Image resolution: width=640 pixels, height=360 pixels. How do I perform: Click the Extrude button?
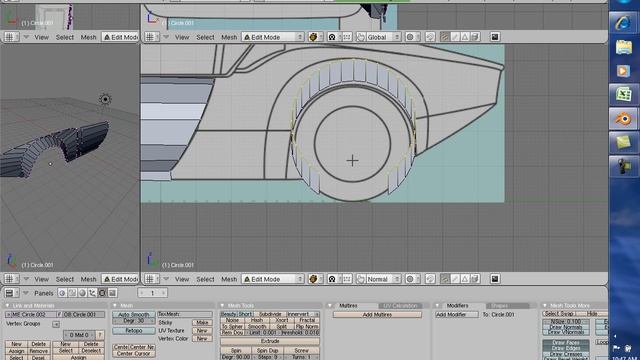pyautogui.click(x=270, y=341)
